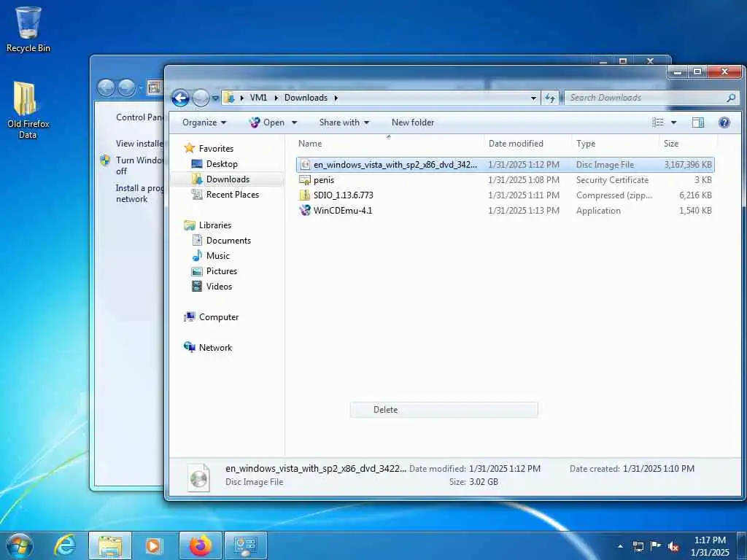Click the Downloads breadcrumb segment
Image resolution: width=747 pixels, height=560 pixels.
click(306, 98)
